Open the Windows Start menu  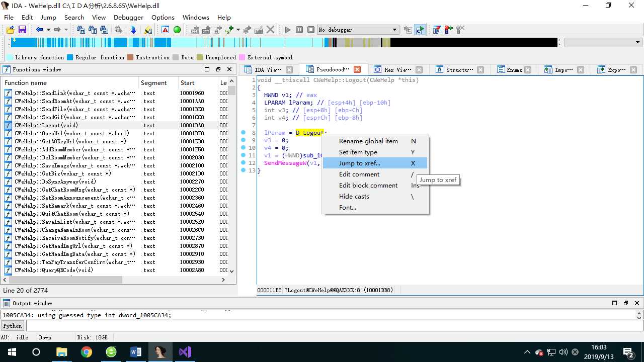(12, 352)
